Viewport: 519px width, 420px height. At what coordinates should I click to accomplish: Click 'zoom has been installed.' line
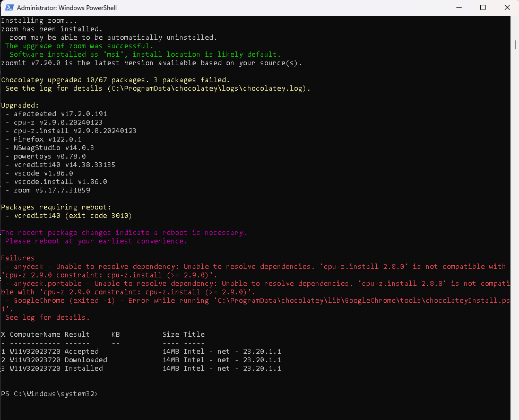51,29
